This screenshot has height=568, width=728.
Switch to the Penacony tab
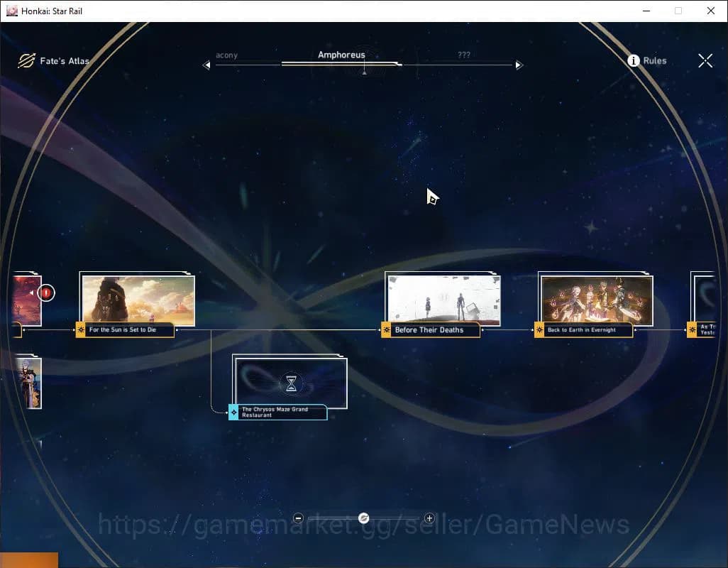pyautogui.click(x=226, y=55)
